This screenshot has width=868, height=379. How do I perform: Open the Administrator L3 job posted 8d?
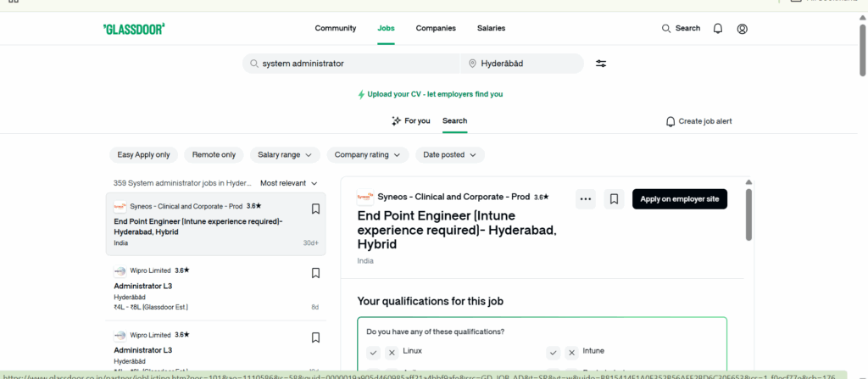142,286
